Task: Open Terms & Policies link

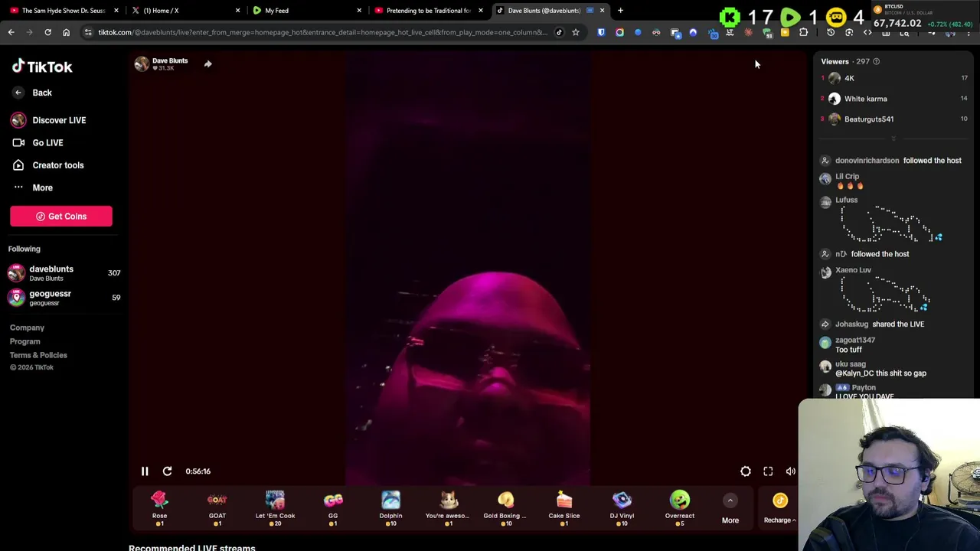Action: click(x=38, y=355)
